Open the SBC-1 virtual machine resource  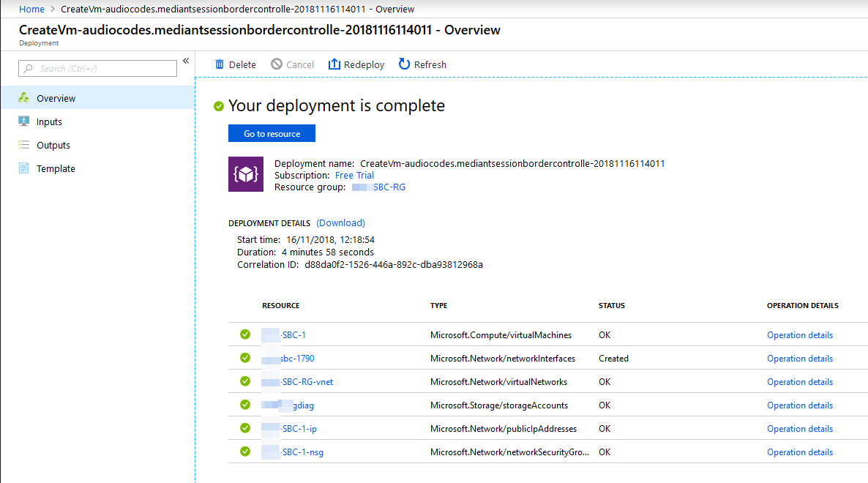[x=283, y=334]
